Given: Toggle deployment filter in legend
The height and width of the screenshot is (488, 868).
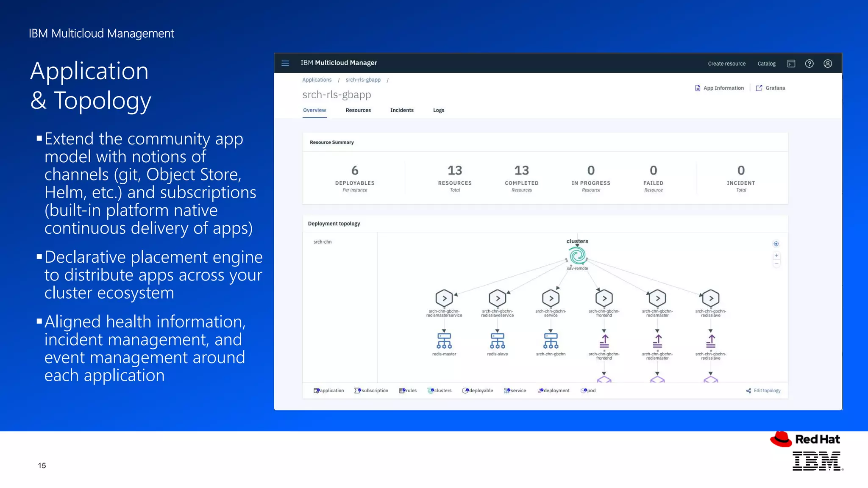Looking at the screenshot, I should point(554,391).
